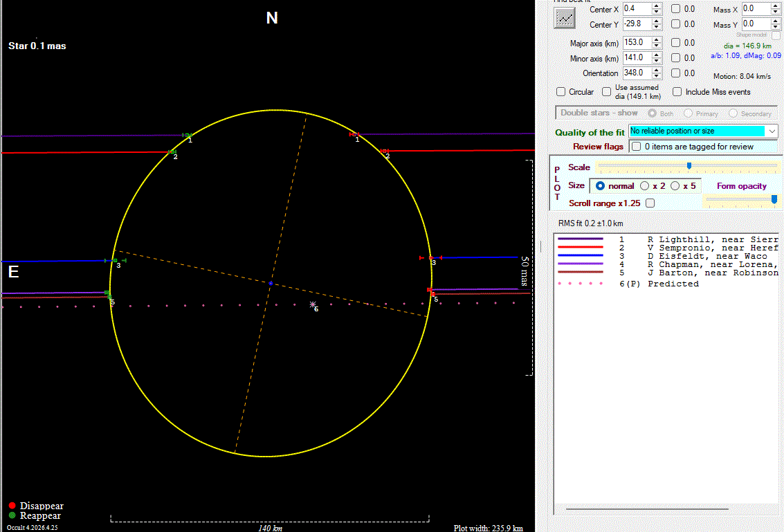Select the Secondary double stars radio button

pos(733,113)
